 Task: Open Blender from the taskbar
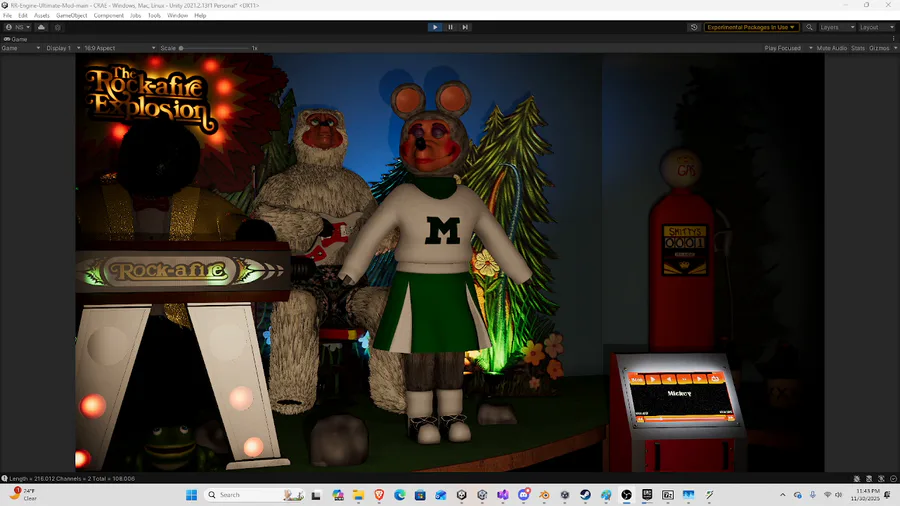coord(544,495)
